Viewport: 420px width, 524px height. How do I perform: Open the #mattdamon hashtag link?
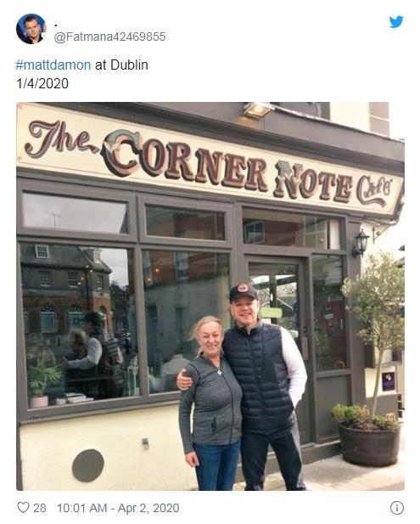(x=53, y=65)
